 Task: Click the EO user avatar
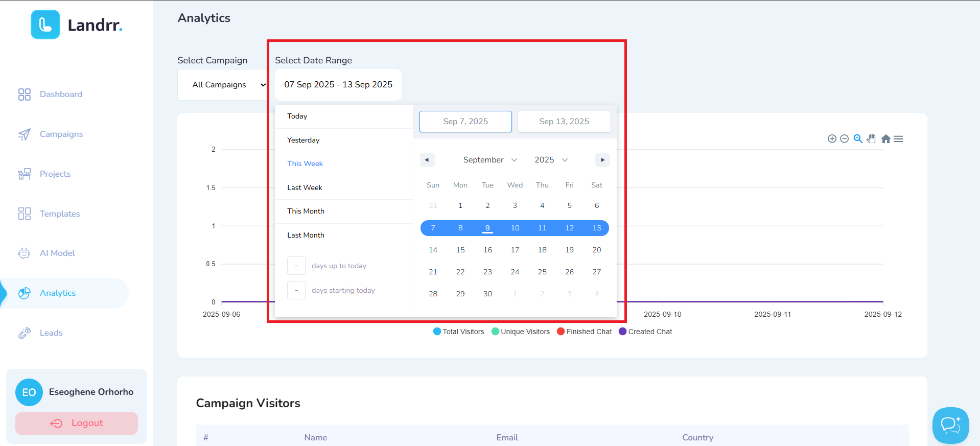pos(29,392)
